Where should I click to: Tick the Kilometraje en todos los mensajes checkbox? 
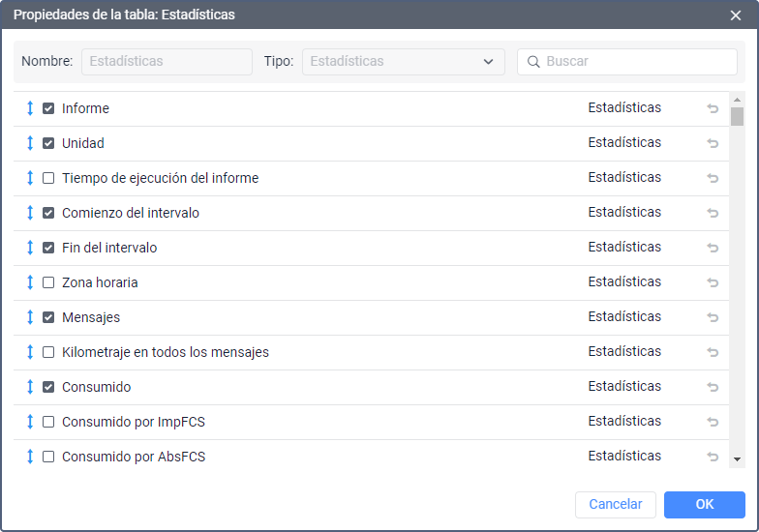[48, 352]
